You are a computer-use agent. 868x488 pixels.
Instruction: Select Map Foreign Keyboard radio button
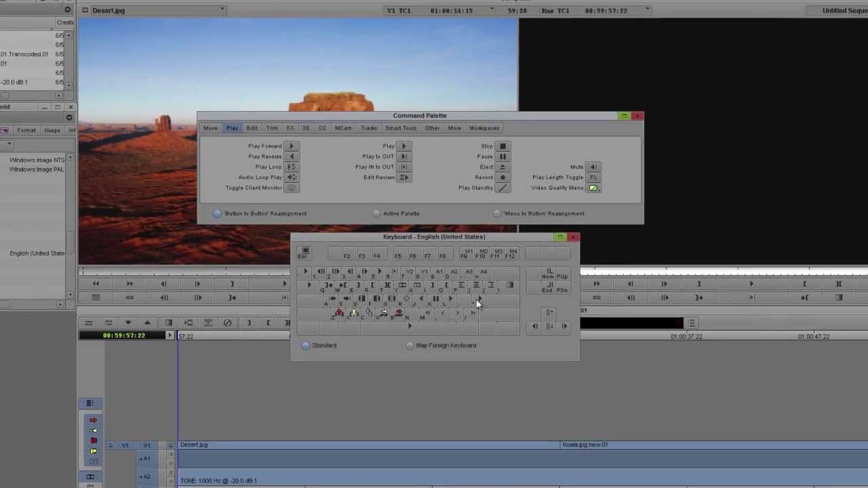410,346
